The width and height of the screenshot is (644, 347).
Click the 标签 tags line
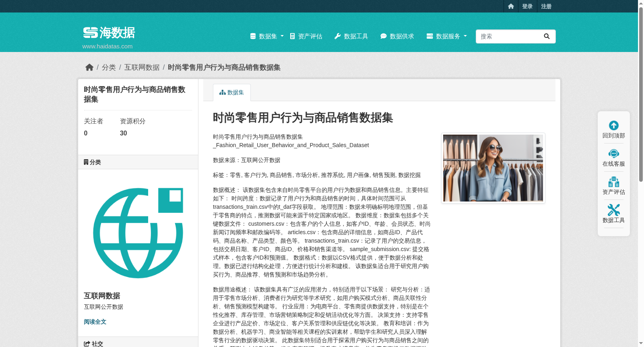(x=317, y=175)
